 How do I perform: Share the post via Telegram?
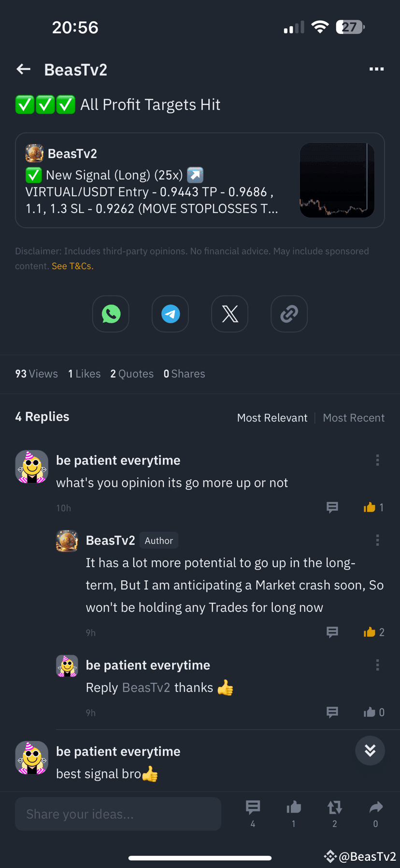(170, 314)
